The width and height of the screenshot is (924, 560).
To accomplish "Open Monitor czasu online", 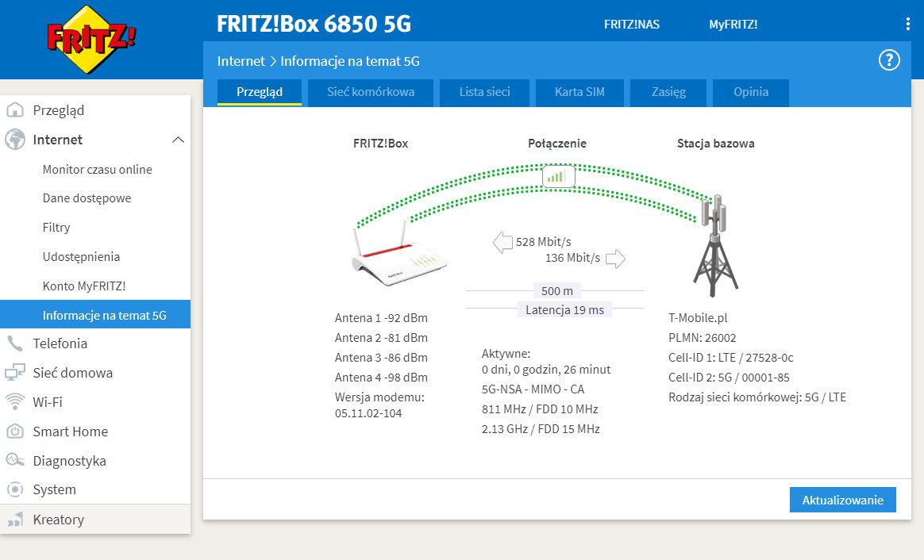I will 97,169.
